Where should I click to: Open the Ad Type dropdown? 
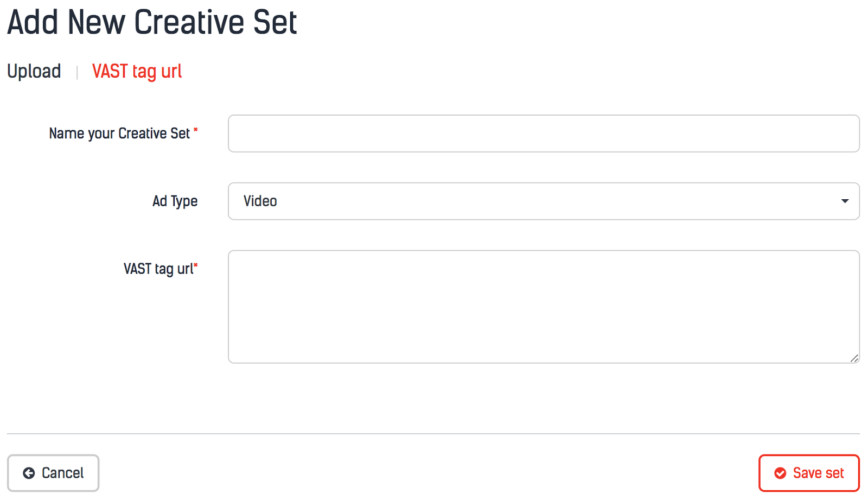tap(543, 201)
